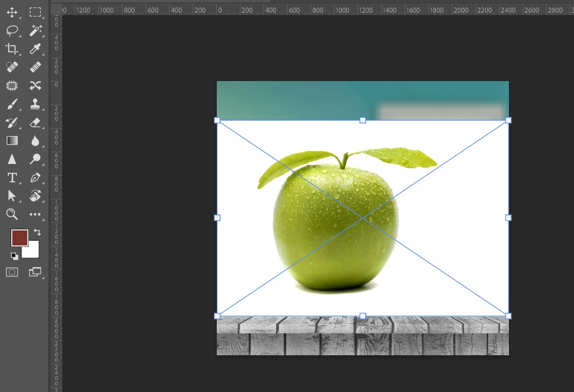574x392 pixels.
Task: Open Edit Toolbar three-dots menu
Action: (35, 214)
